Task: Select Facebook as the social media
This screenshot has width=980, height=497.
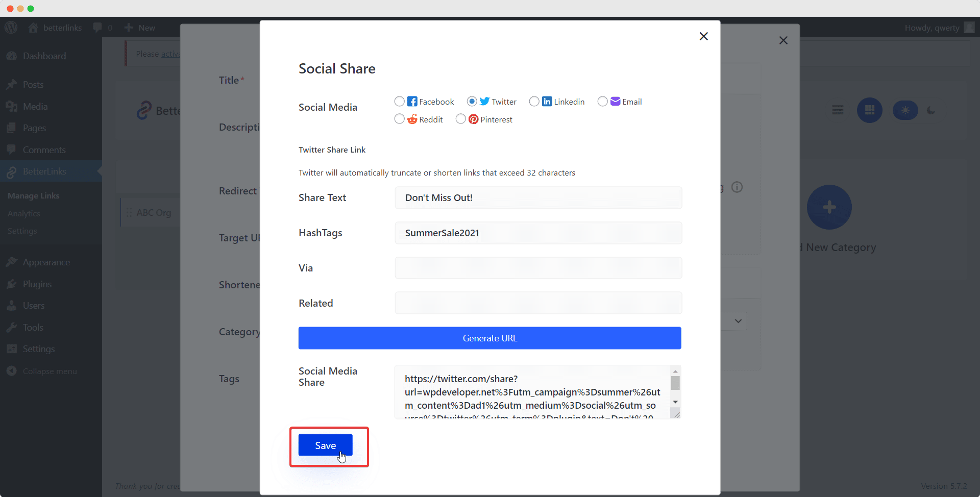Action: click(x=400, y=101)
